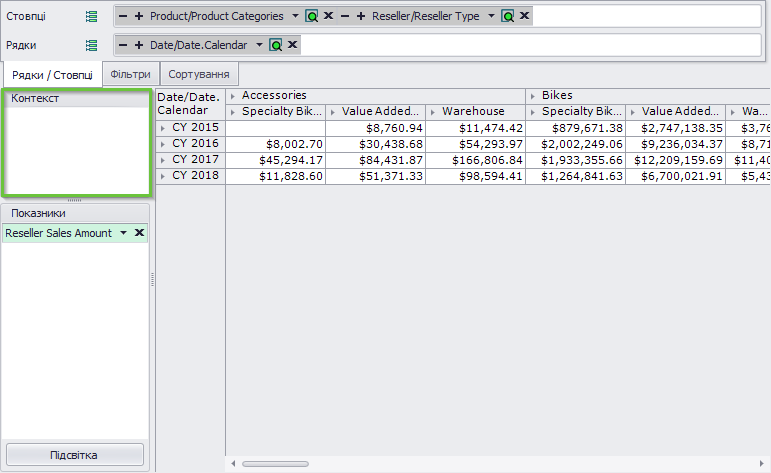Image resolution: width=771 pixels, height=473 pixels.
Task: Click plus button on Reseller/Reseller Type
Action: (x=361, y=16)
